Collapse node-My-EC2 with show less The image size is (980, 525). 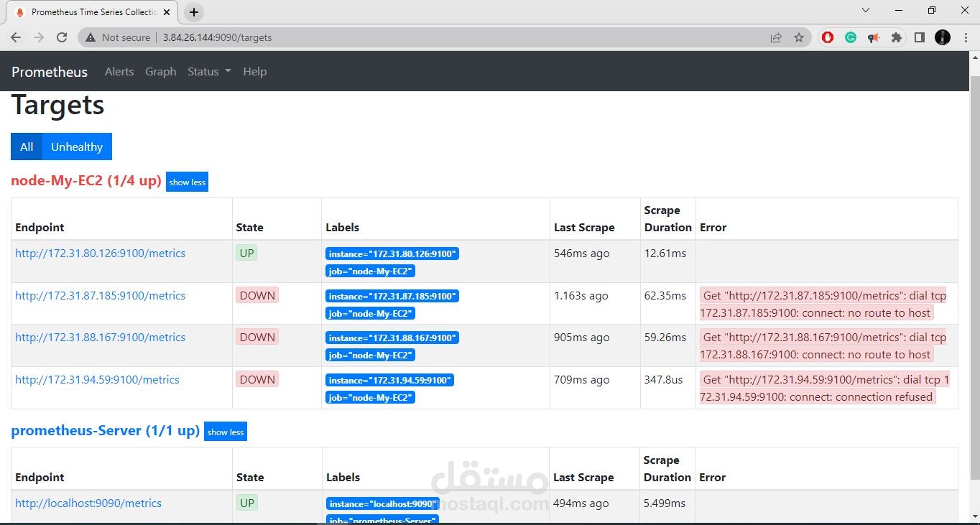(x=187, y=182)
